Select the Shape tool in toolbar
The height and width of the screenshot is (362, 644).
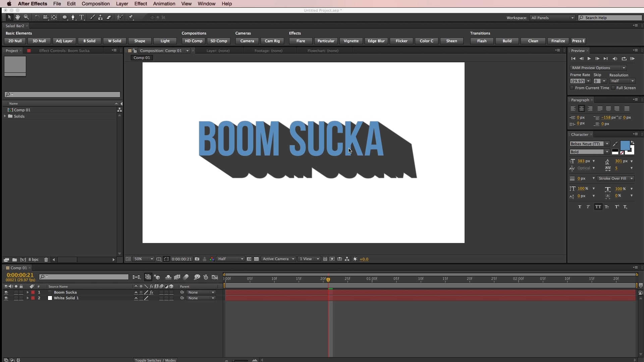pos(64,17)
